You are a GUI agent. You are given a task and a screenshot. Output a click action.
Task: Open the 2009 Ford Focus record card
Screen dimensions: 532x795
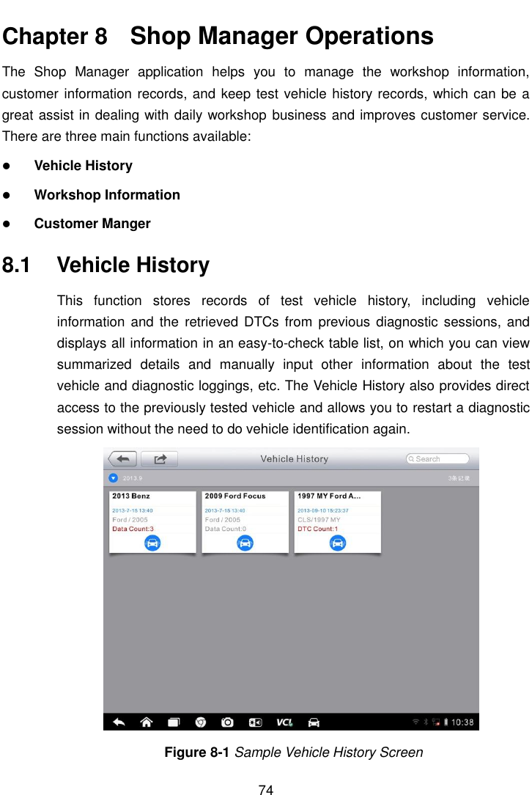(x=245, y=521)
